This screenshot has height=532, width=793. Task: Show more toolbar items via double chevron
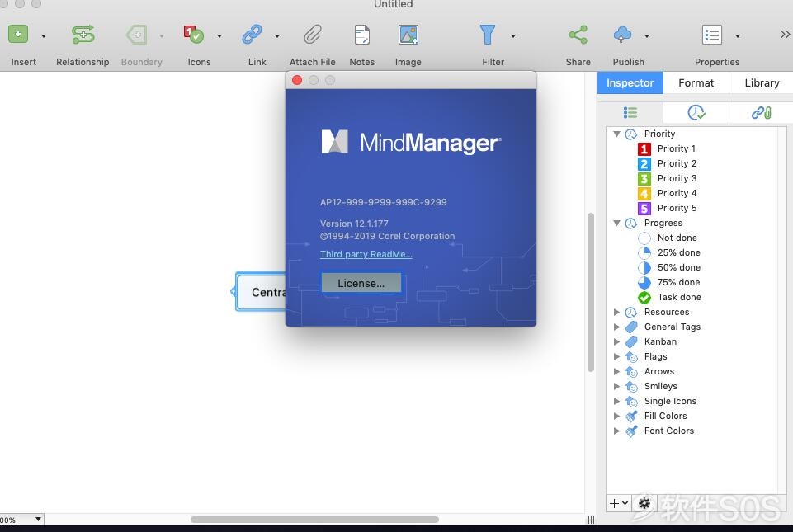785,34
